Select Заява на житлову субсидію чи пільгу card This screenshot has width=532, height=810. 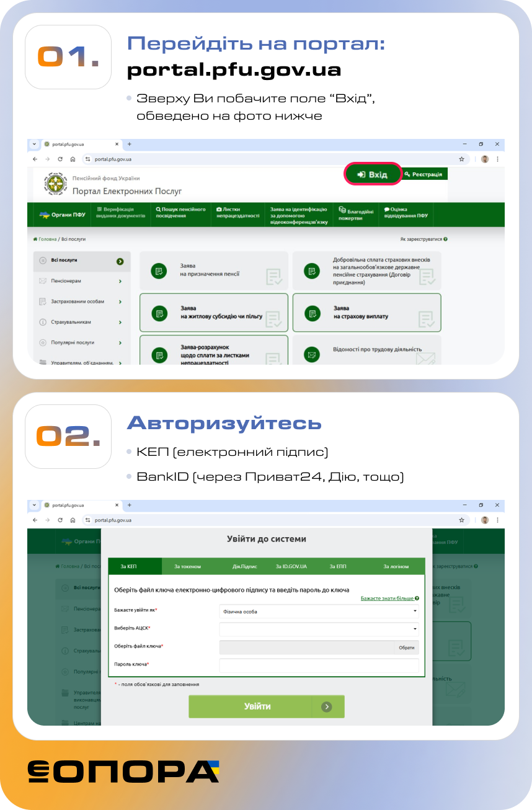pyautogui.click(x=214, y=313)
